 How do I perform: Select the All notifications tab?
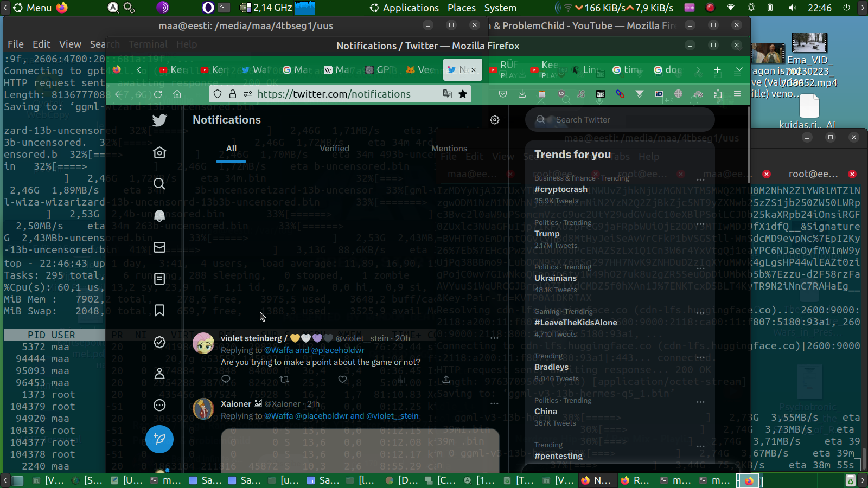(231, 149)
